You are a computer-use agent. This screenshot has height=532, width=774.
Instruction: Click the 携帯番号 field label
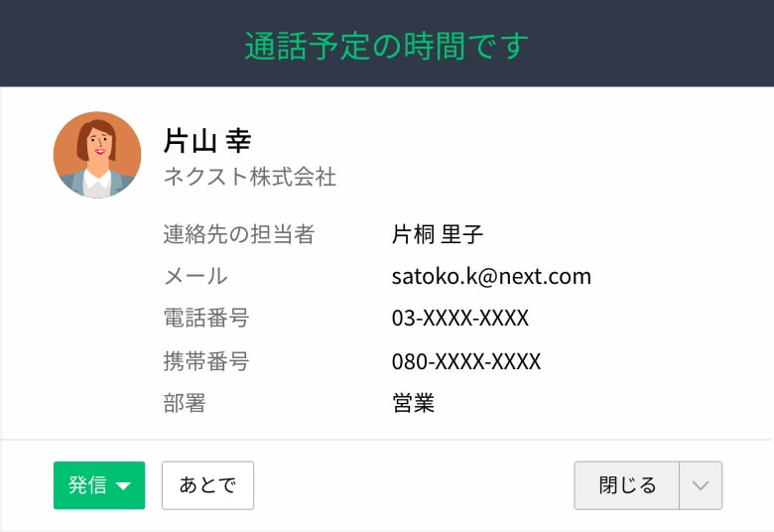206,361
